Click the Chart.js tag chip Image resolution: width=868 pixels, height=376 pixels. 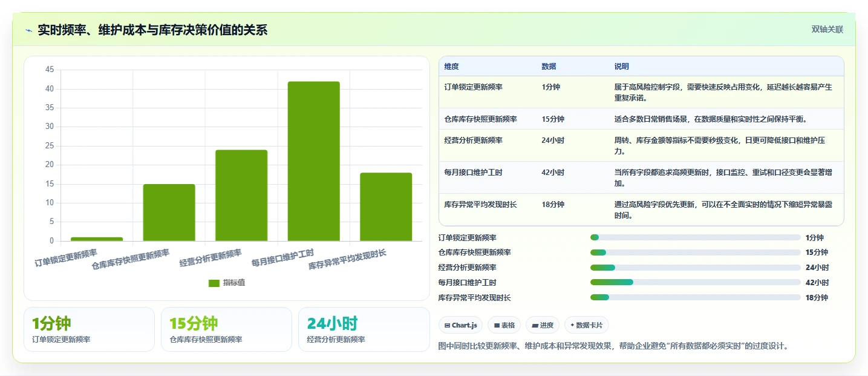coord(461,325)
